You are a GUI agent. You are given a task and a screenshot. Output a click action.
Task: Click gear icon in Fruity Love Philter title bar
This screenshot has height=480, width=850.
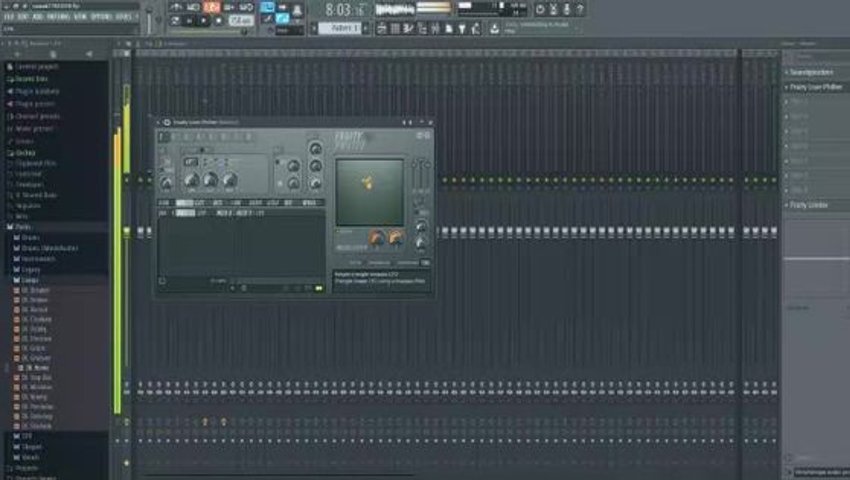167,123
